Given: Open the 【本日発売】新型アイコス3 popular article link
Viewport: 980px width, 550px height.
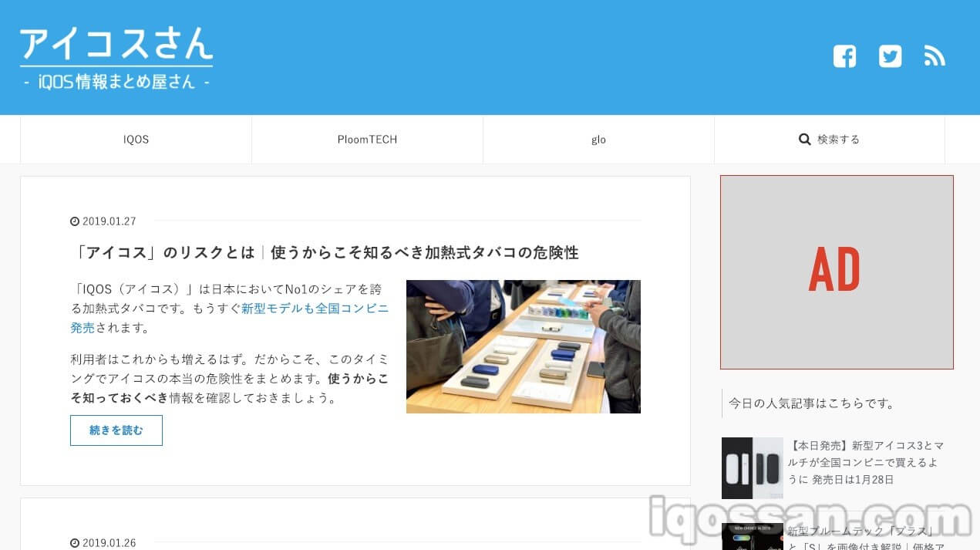Looking at the screenshot, I should (x=866, y=463).
